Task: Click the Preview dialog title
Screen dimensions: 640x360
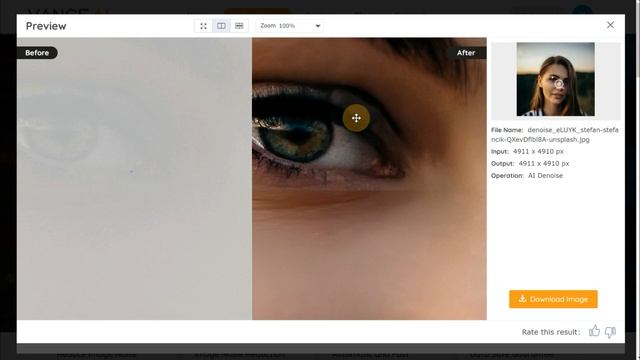Action: (46, 26)
